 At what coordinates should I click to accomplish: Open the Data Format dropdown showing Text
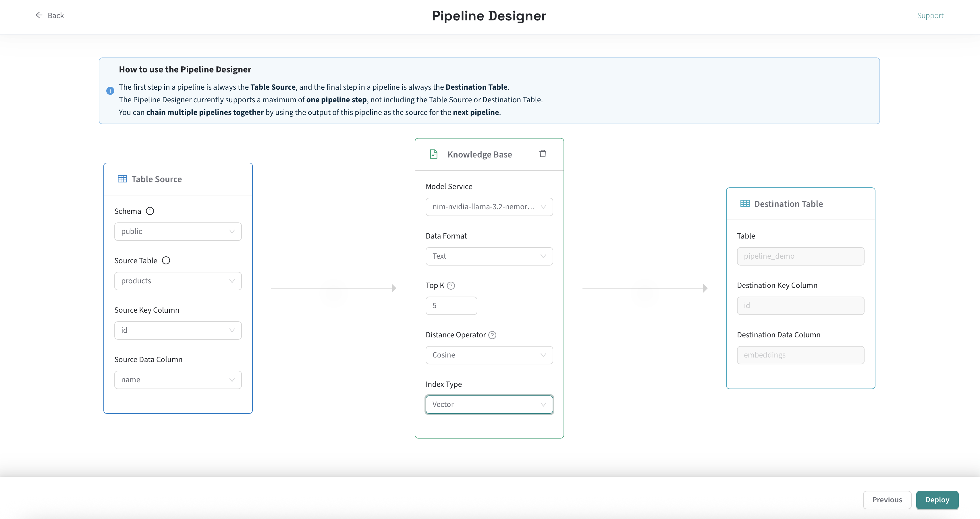point(489,256)
